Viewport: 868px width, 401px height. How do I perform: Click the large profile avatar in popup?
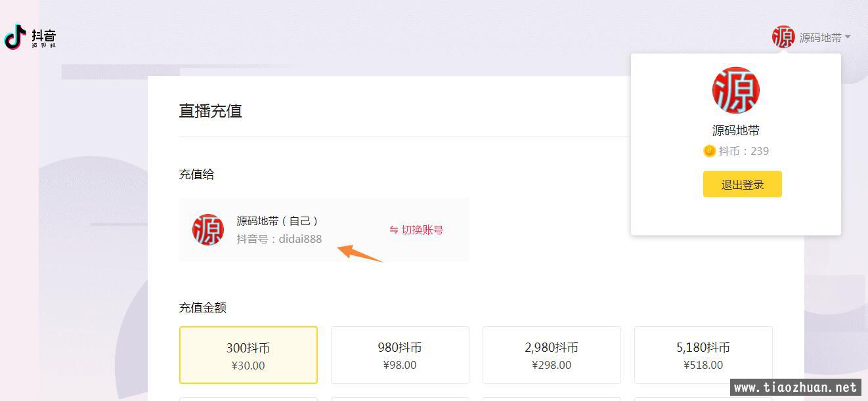point(735,91)
